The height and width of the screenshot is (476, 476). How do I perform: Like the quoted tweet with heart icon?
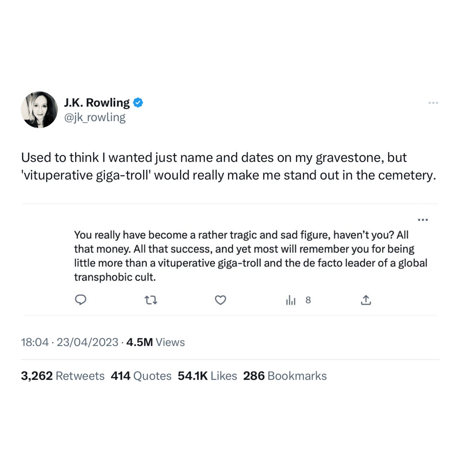coord(220,300)
